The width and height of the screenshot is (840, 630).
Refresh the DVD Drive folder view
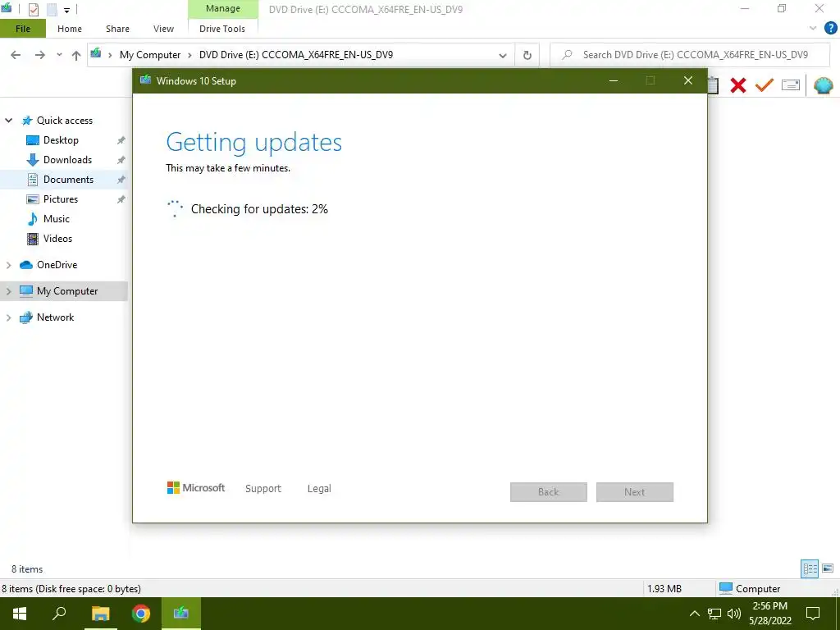[x=527, y=55]
